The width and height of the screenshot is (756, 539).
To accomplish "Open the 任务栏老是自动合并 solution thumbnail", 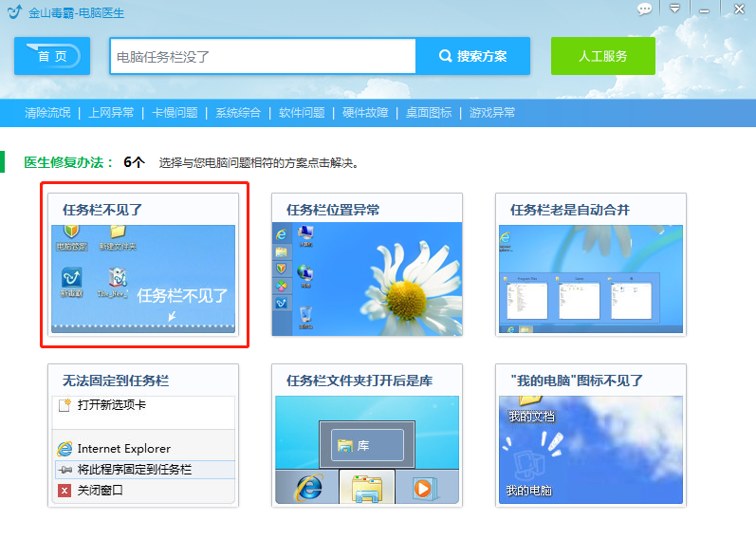I will [x=591, y=279].
